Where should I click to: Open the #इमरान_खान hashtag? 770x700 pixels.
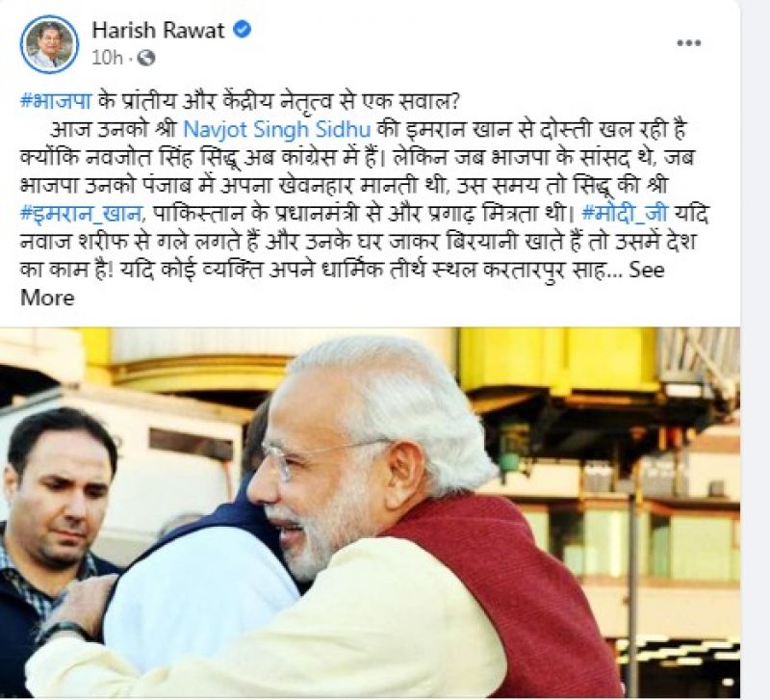coord(83,214)
